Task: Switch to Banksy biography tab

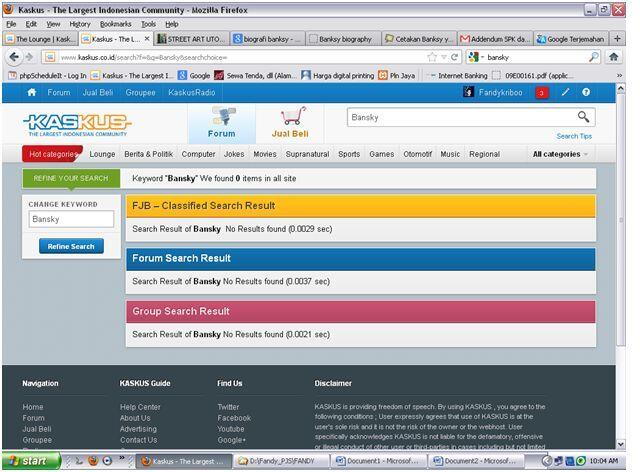Action: [343, 39]
